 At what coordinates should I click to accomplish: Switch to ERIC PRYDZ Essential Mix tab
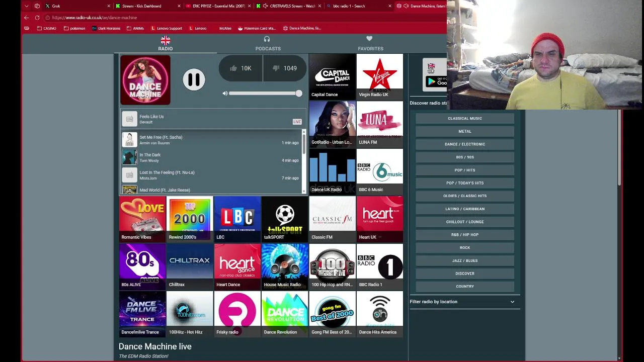pos(218,6)
